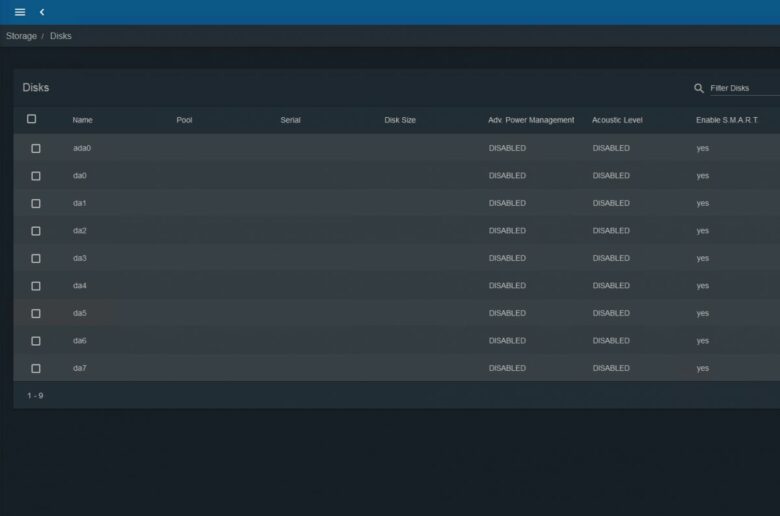Viewport: 780px width, 516px height.
Task: Check the da5 disk checkbox
Action: point(36,313)
